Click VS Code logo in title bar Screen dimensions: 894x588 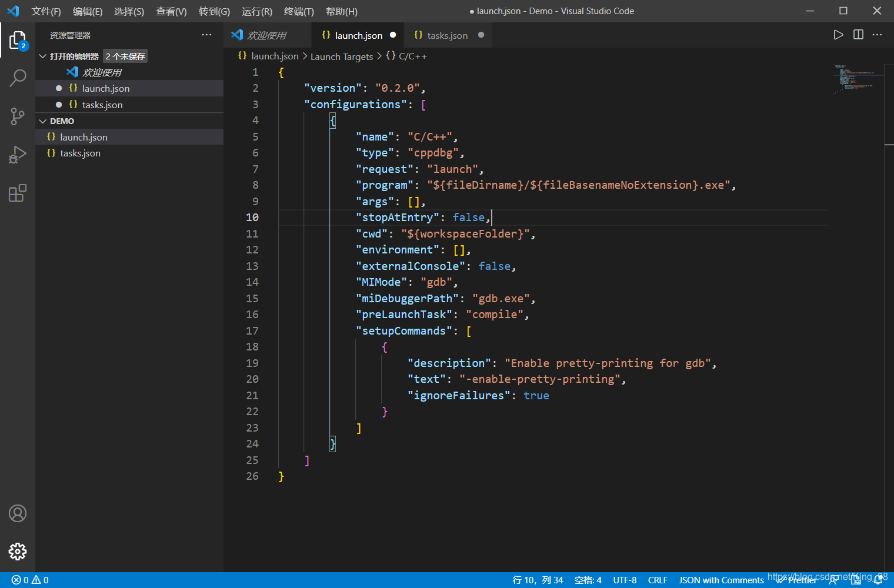coord(13,11)
